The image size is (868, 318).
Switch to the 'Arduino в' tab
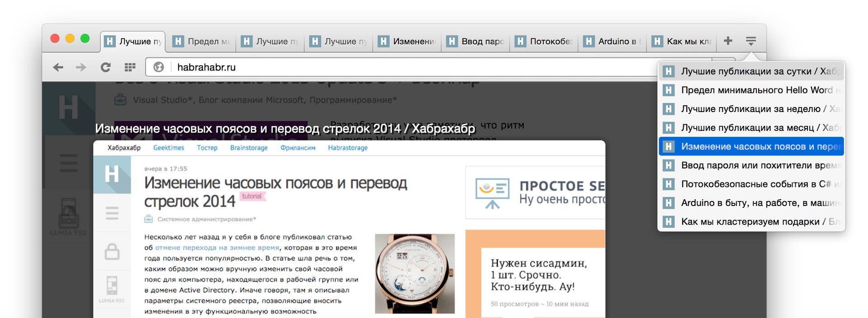(x=612, y=42)
